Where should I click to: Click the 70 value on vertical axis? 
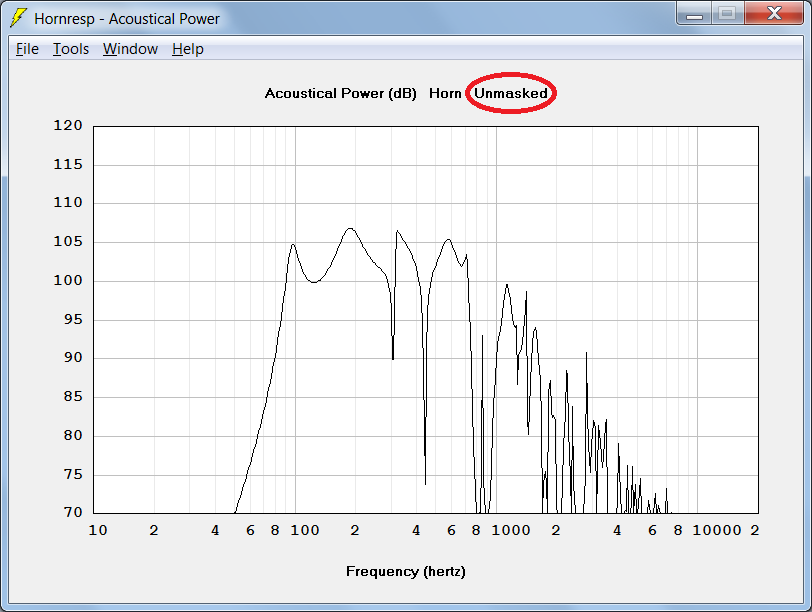[73, 512]
